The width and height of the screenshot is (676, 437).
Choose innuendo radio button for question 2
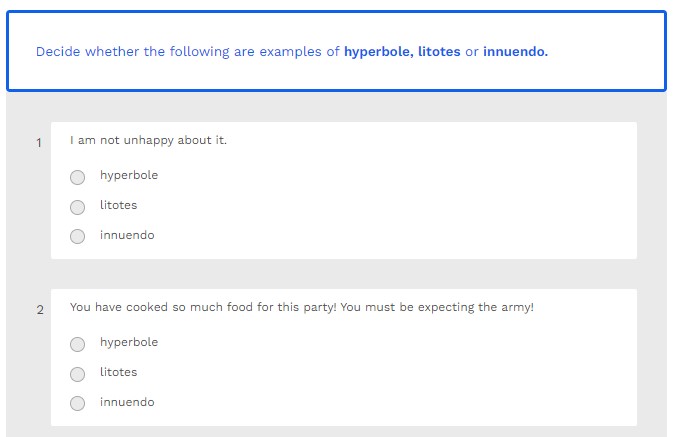tap(78, 404)
